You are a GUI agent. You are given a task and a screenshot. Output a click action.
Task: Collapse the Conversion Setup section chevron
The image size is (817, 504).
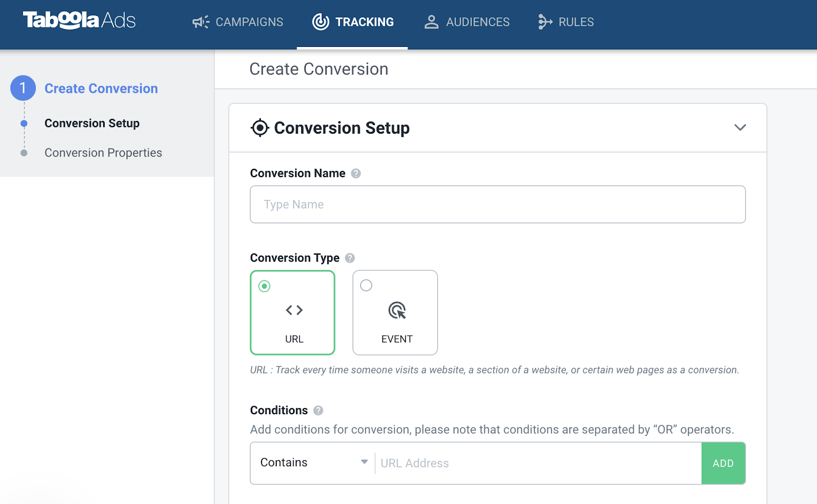[x=740, y=128]
